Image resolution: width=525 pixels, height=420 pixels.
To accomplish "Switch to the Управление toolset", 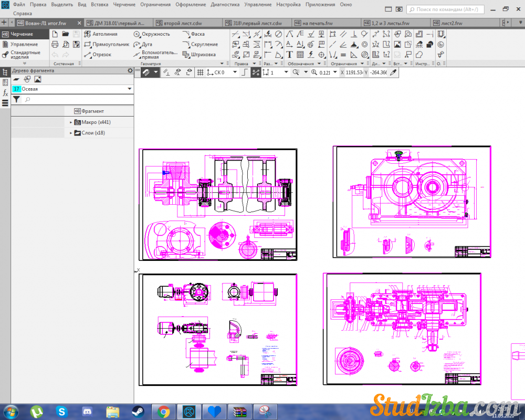I will (x=24, y=45).
